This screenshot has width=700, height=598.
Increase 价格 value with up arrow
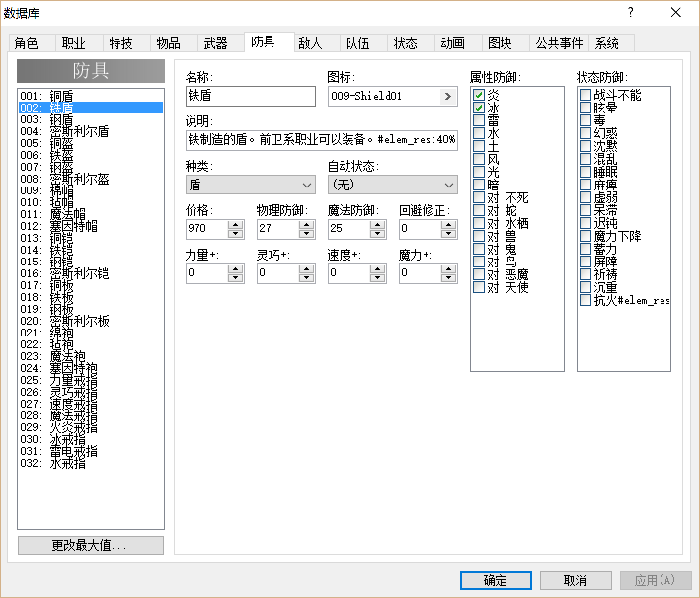235,224
